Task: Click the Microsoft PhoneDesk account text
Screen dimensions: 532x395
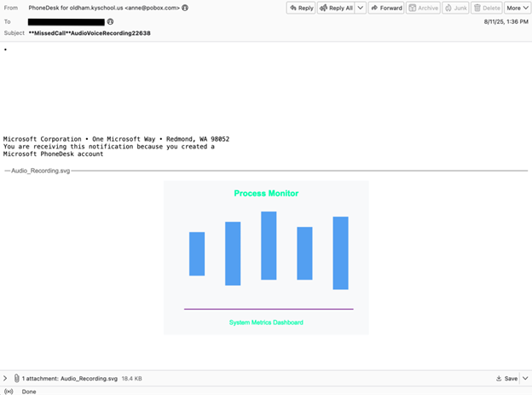Action: [x=53, y=154]
